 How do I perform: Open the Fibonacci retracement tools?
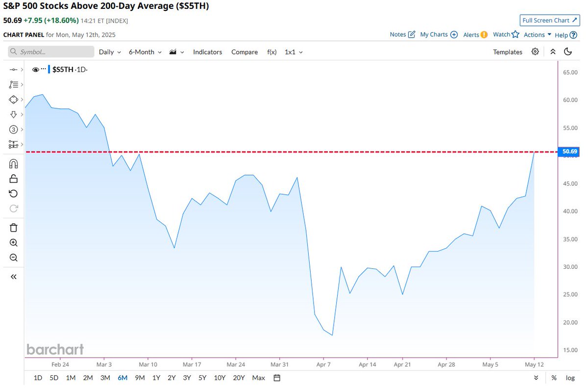pos(13,85)
